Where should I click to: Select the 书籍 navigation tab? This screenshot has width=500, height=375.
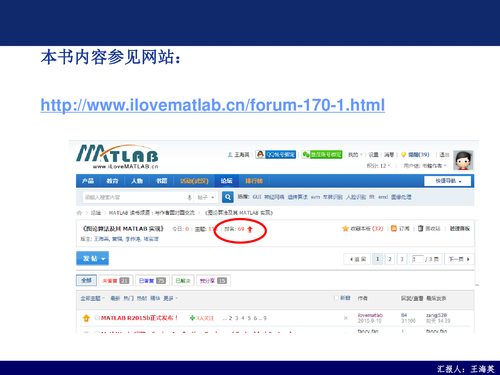(x=162, y=181)
